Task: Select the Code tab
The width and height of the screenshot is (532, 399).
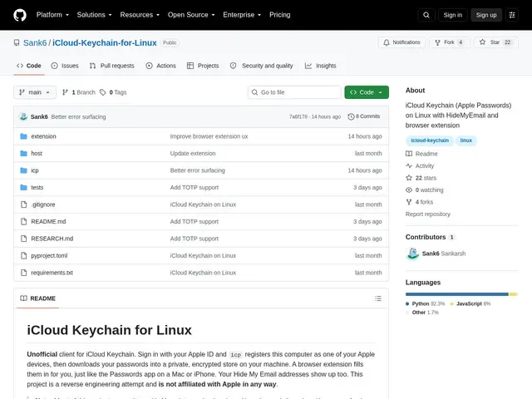Action: pos(29,66)
